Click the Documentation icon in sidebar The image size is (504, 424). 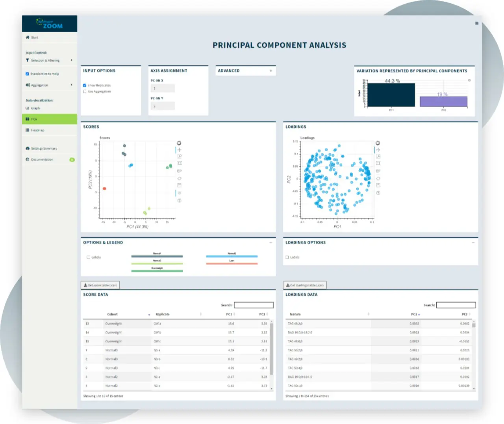[28, 159]
